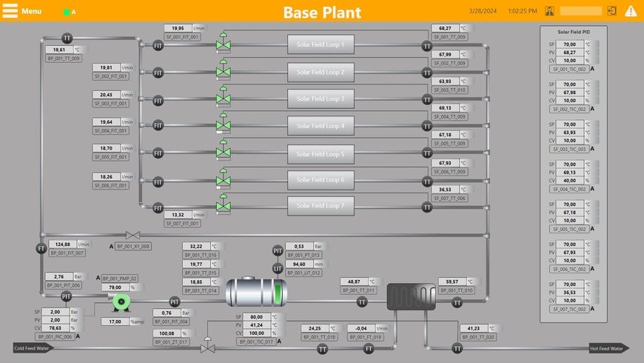Click the SP field of SF_001_TIC_002

569,44
